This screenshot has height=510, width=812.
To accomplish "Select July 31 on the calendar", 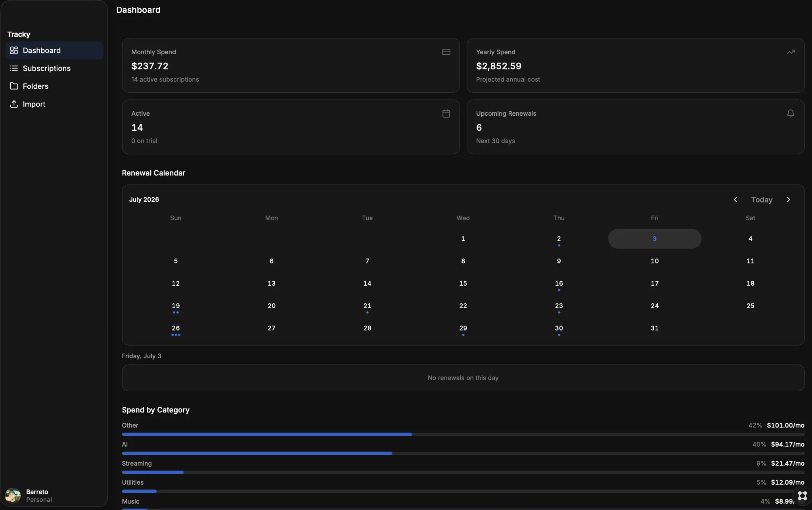I will tap(655, 328).
